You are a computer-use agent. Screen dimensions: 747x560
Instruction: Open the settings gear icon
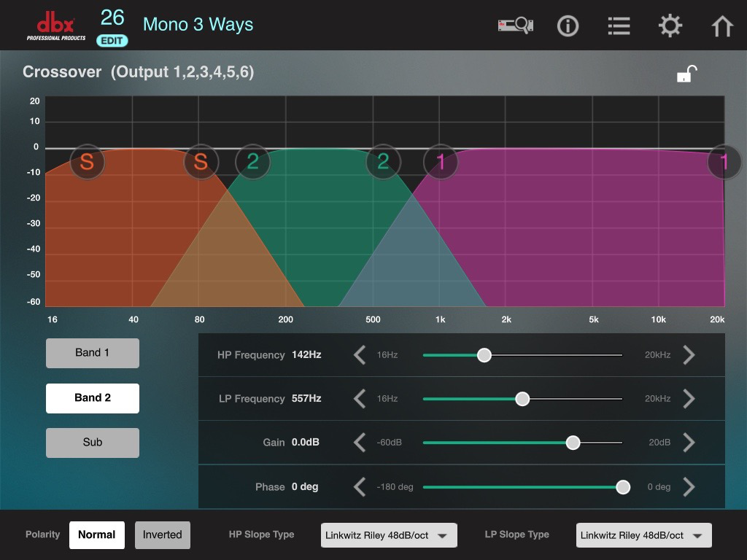pos(670,26)
